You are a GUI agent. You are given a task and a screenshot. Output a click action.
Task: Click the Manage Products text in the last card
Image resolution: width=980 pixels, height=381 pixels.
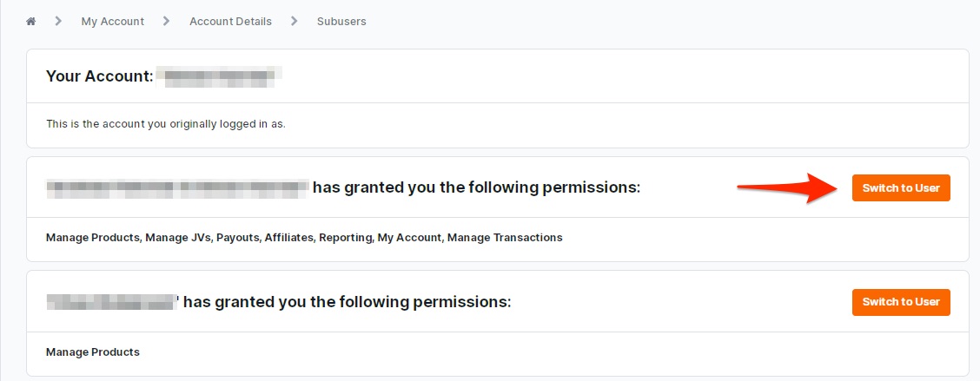click(92, 352)
